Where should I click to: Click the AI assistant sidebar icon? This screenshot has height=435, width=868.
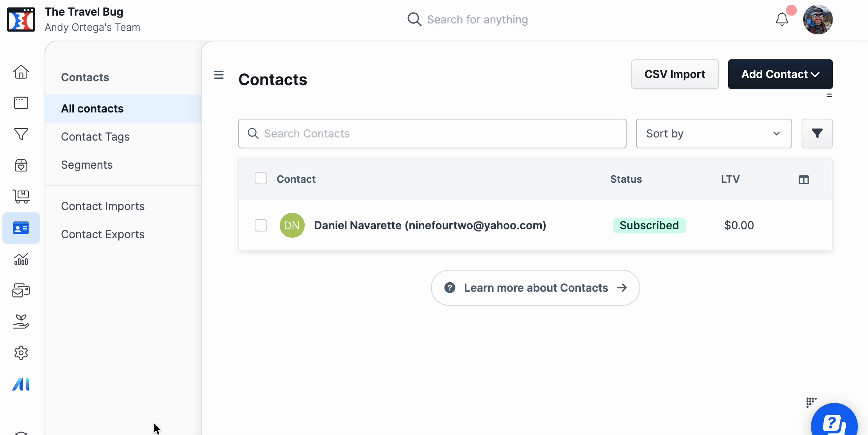pyautogui.click(x=21, y=384)
